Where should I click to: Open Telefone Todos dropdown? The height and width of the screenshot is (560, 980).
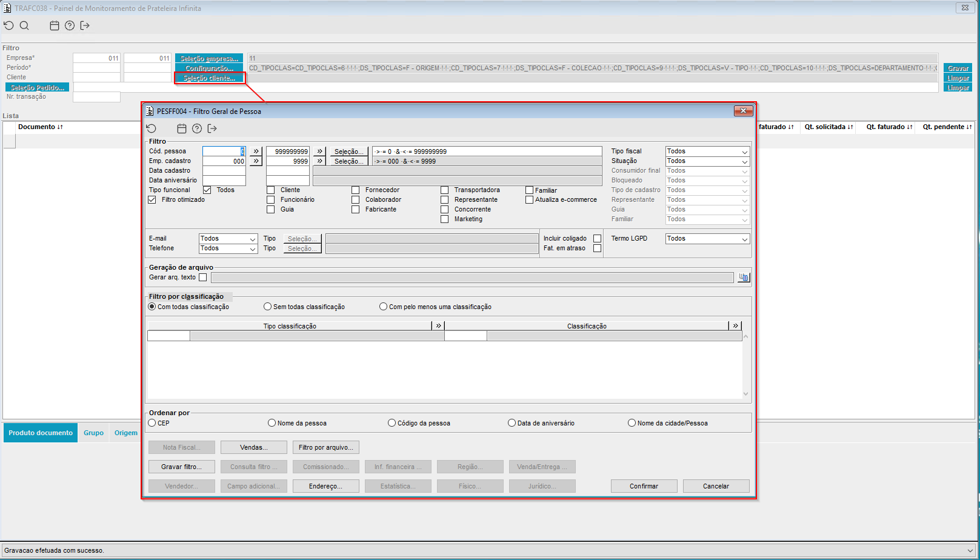[x=228, y=248]
